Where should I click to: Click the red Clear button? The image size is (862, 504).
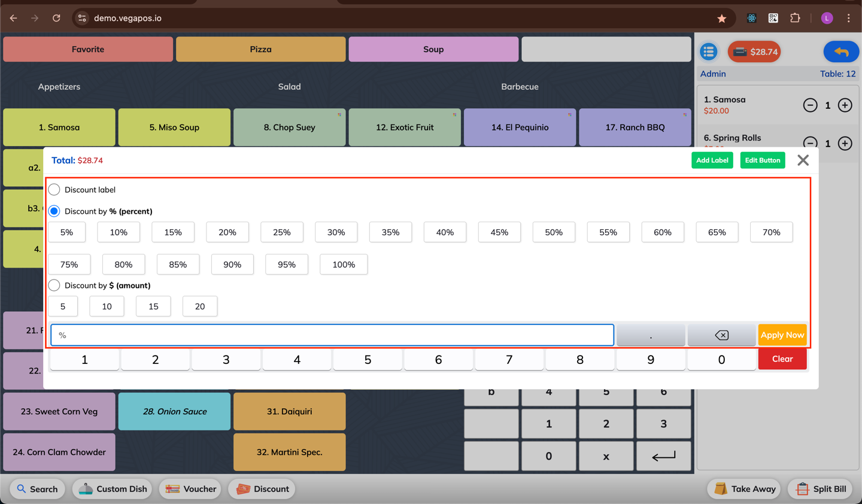[782, 359]
